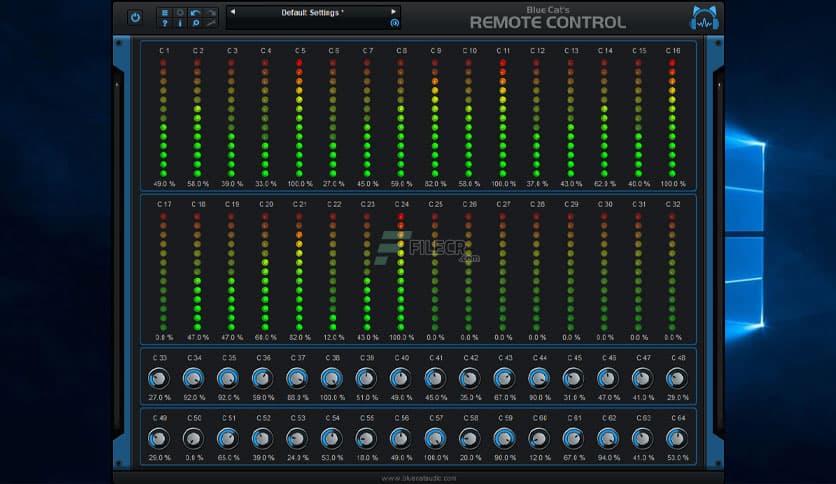Select the 58.0 % value under C 2
This screenshot has height=484, width=836.
coord(198,184)
